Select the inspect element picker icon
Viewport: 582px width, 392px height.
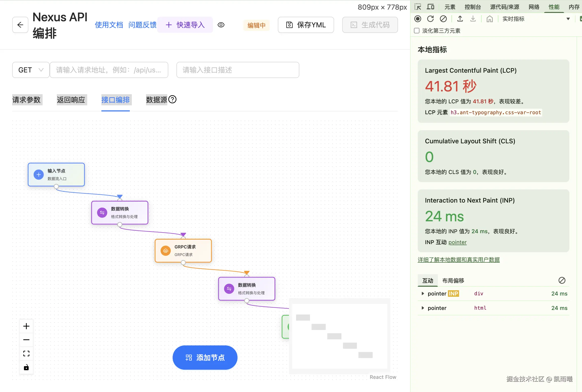[417, 7]
